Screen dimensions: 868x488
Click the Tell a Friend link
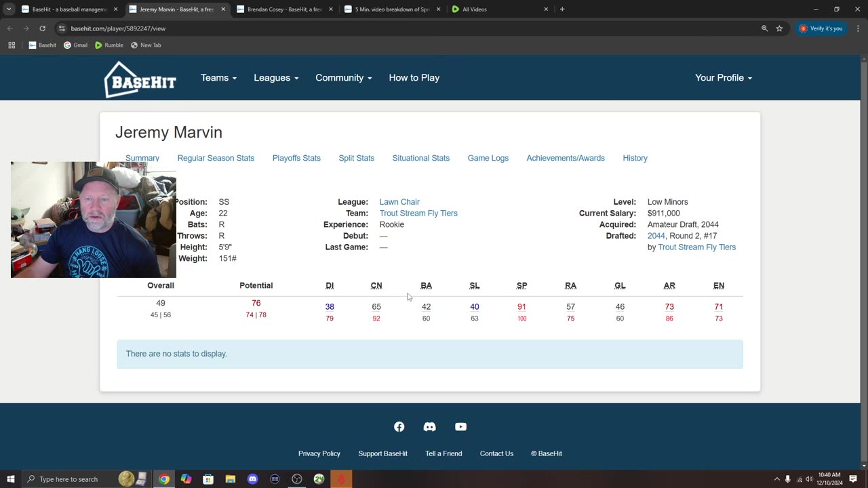tap(443, 453)
